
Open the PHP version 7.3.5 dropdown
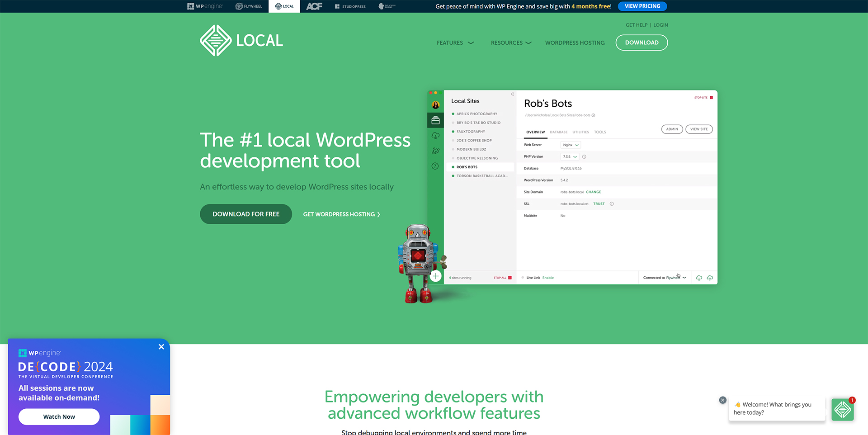[x=570, y=156]
